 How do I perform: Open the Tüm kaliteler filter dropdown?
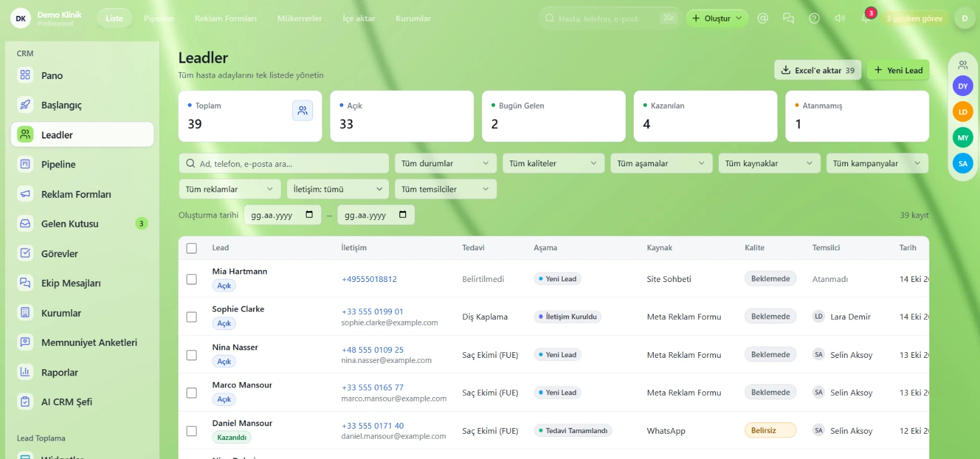click(x=553, y=163)
